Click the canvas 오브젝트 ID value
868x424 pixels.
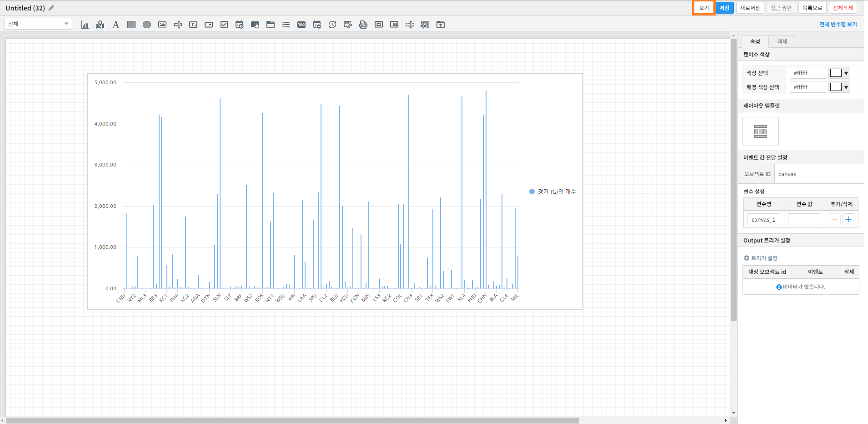pyautogui.click(x=787, y=174)
